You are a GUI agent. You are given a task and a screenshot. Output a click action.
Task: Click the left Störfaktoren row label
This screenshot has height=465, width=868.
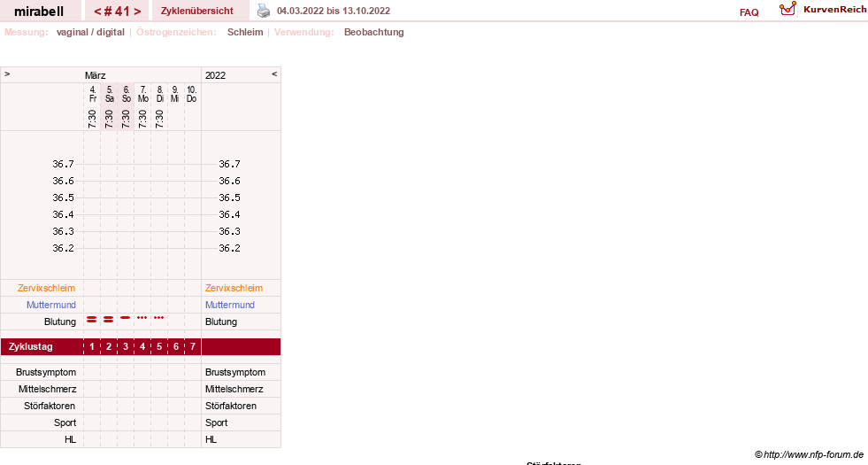[x=50, y=406]
